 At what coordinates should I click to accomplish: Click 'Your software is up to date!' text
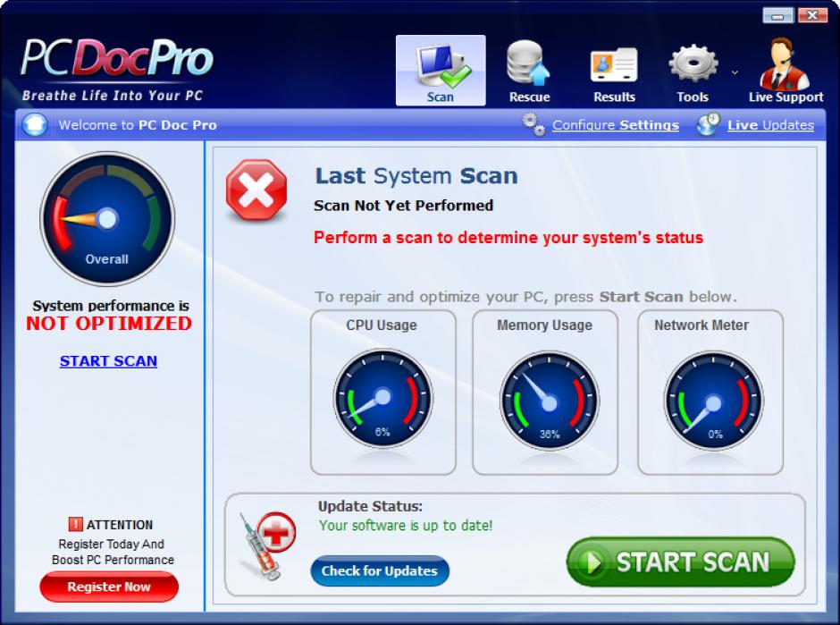tap(406, 525)
